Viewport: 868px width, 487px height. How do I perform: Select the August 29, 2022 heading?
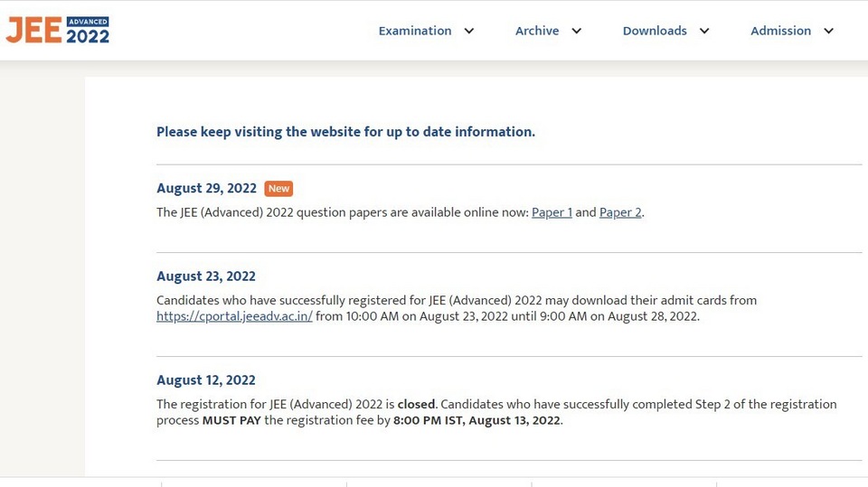206,188
